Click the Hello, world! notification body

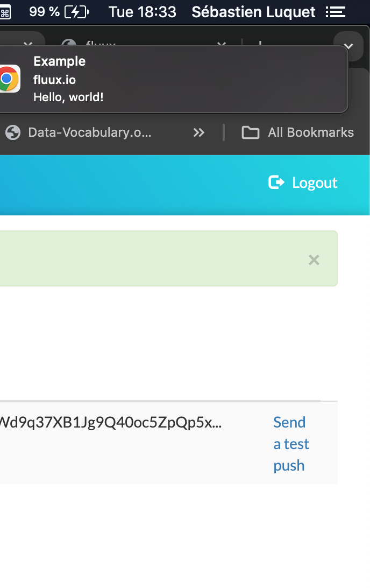click(x=69, y=97)
